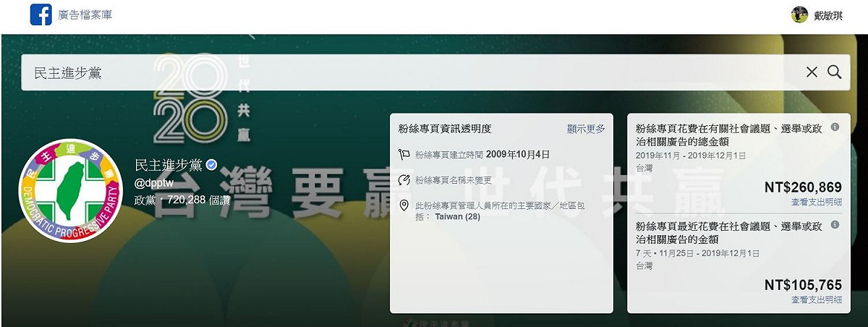
Task: Click 顯示更多 in page transparency card
Action: click(x=586, y=129)
